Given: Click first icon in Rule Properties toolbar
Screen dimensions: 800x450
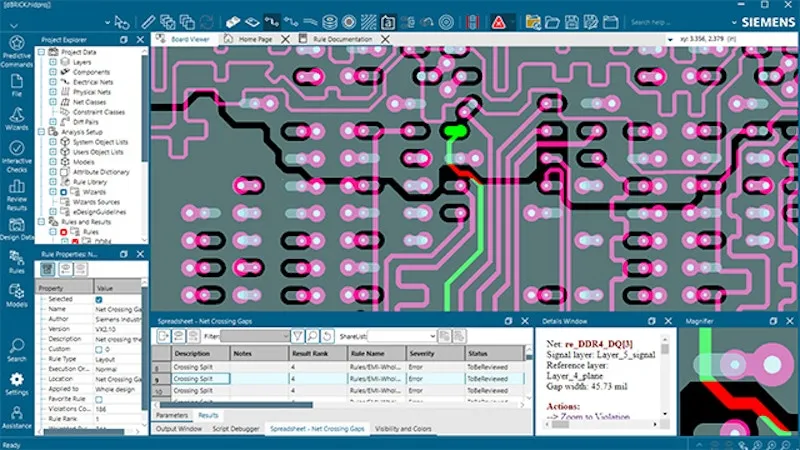Looking at the screenshot, I should pyautogui.click(x=47, y=269).
